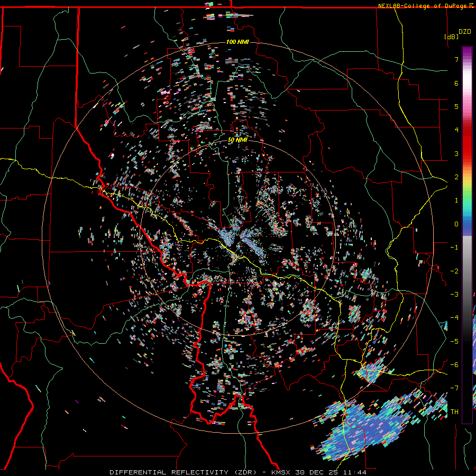Screen dimensions: 476x476
Task: Click the 30 DEC 25 date text
Action: 317,472
